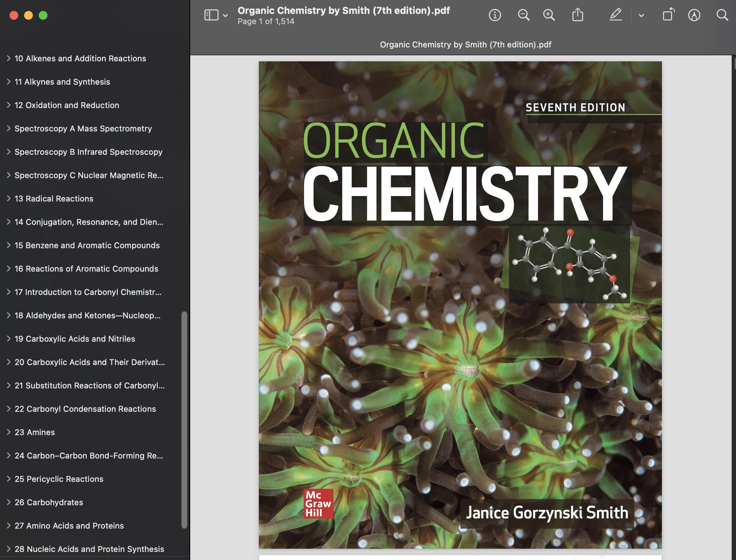The width and height of the screenshot is (736, 560).
Task: Expand Spectroscopy A Mass Spectrometry
Action: pos(8,128)
